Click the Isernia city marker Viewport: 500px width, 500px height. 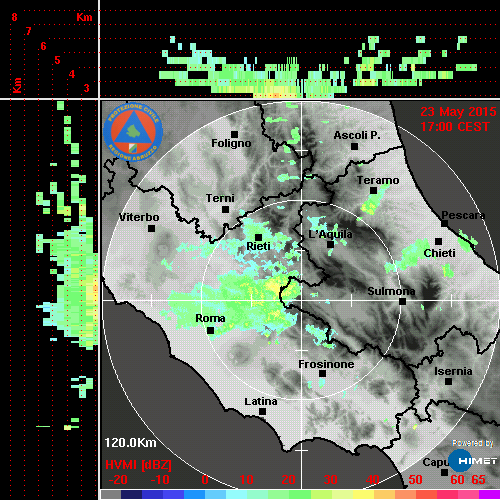(x=449, y=381)
